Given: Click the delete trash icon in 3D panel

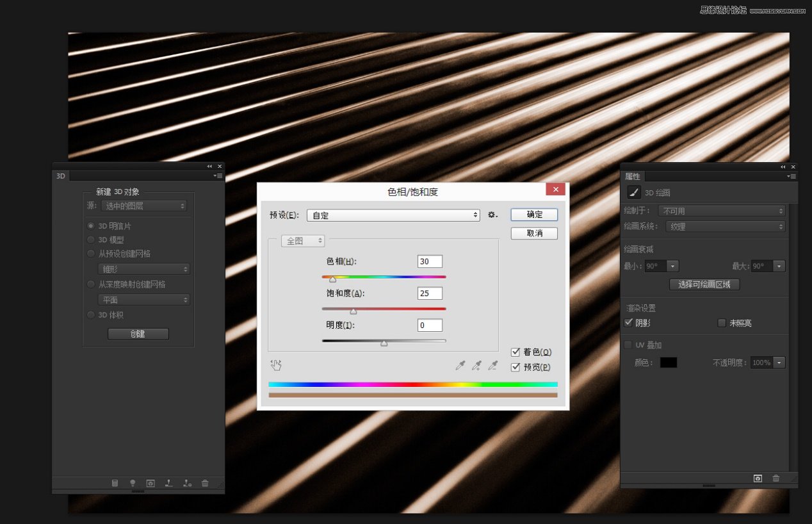Looking at the screenshot, I should pyautogui.click(x=205, y=483).
